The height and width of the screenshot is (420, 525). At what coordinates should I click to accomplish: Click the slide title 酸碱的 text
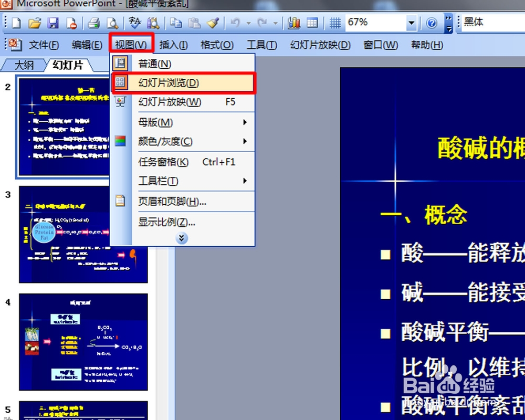[x=481, y=148]
